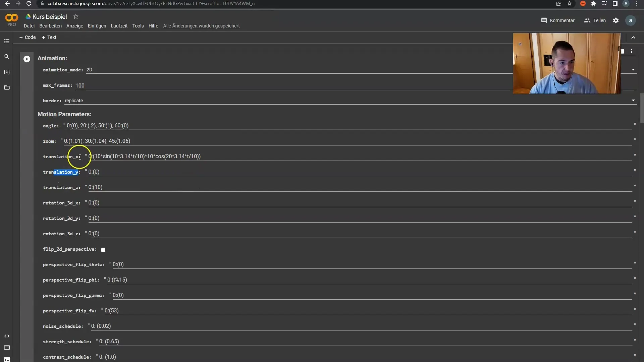Click 'Alle Änderungen wurden gespeichert' link
644x362 pixels.
(x=201, y=26)
